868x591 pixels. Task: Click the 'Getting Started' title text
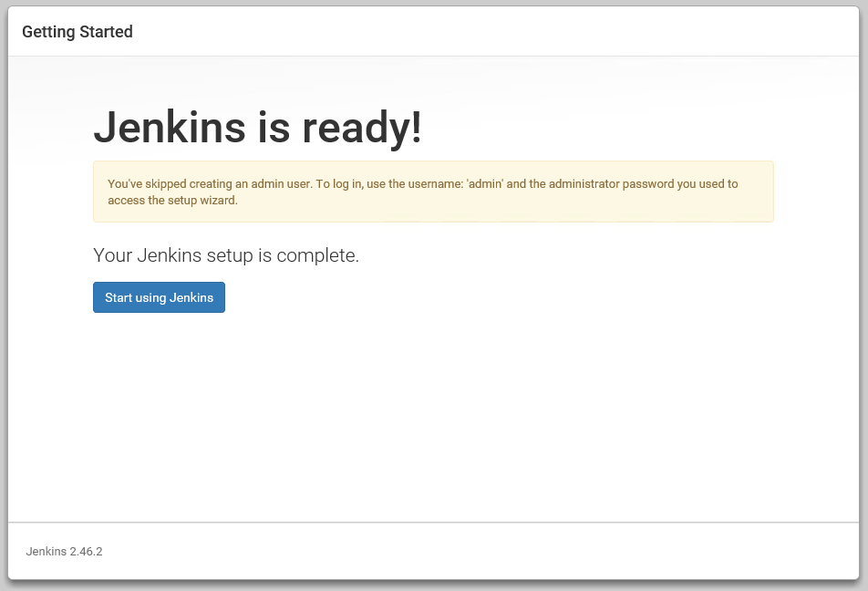click(77, 32)
